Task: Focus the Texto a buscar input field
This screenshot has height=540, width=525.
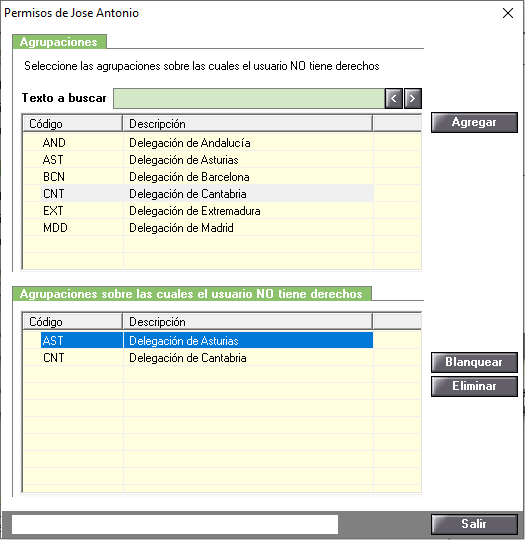Action: 249,98
